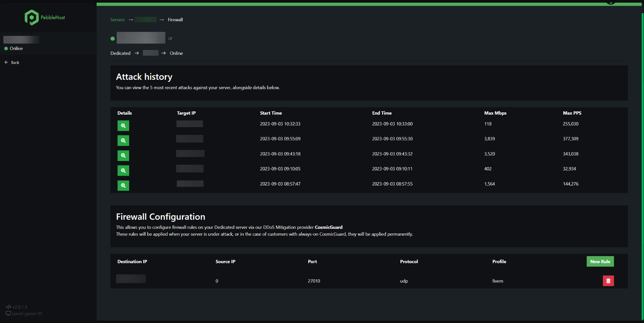644x323 pixels.
Task: Click the CosmicGuard provider name
Action: (328, 227)
